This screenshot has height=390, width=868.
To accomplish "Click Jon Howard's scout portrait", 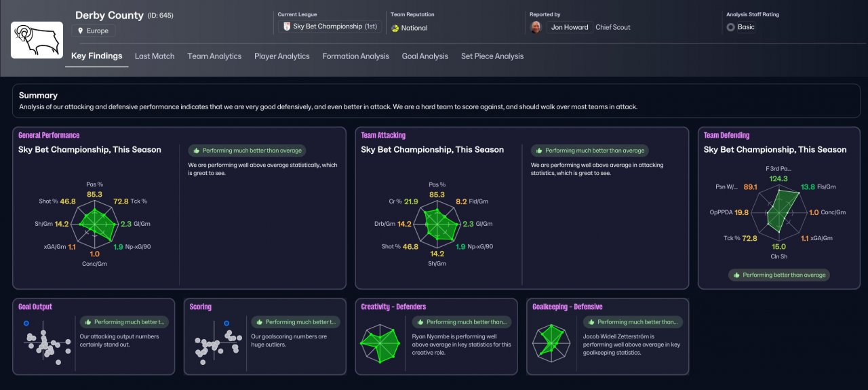I will tap(536, 27).
